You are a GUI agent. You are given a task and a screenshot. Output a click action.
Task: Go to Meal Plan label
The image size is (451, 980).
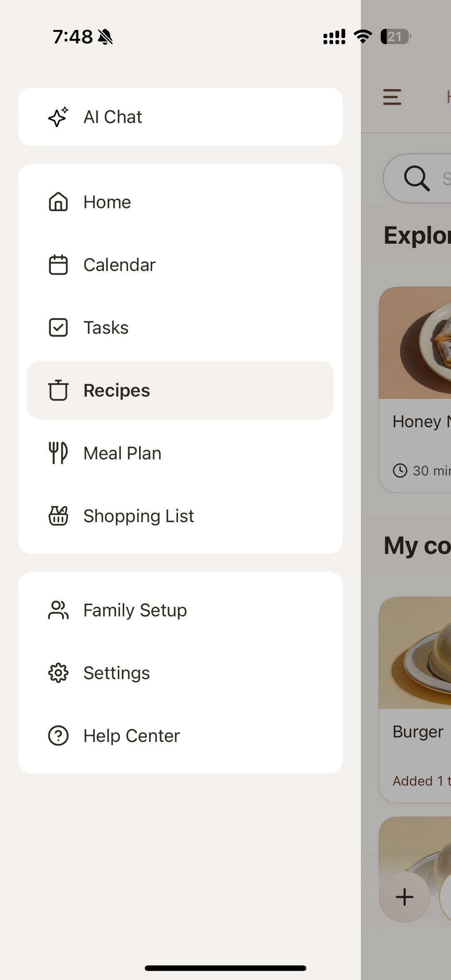tap(122, 453)
